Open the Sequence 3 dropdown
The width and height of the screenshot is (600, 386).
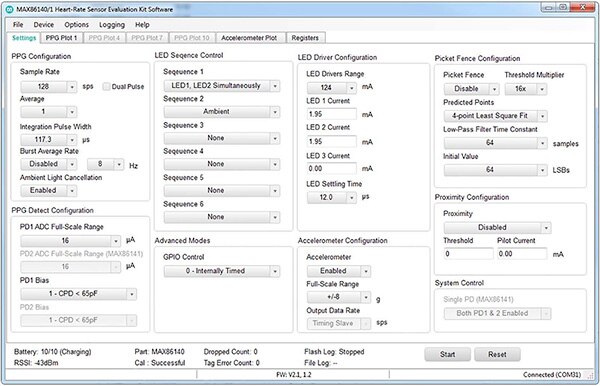(222, 138)
